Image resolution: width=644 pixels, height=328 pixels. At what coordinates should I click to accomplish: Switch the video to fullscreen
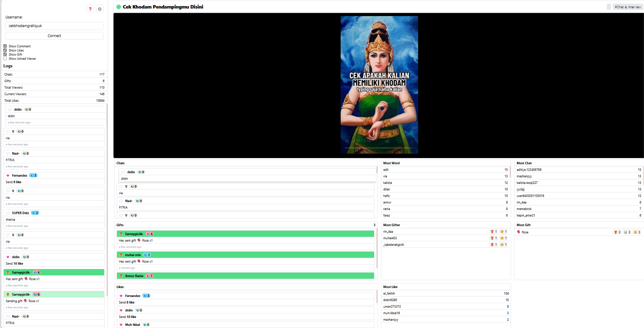(400, 141)
